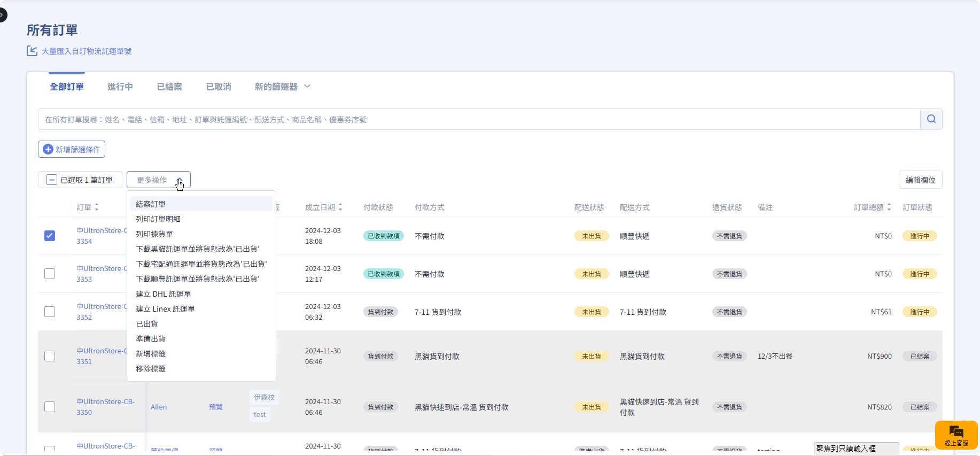
Task: Sort orders by the 訂單 column arrows
Action: click(97, 207)
